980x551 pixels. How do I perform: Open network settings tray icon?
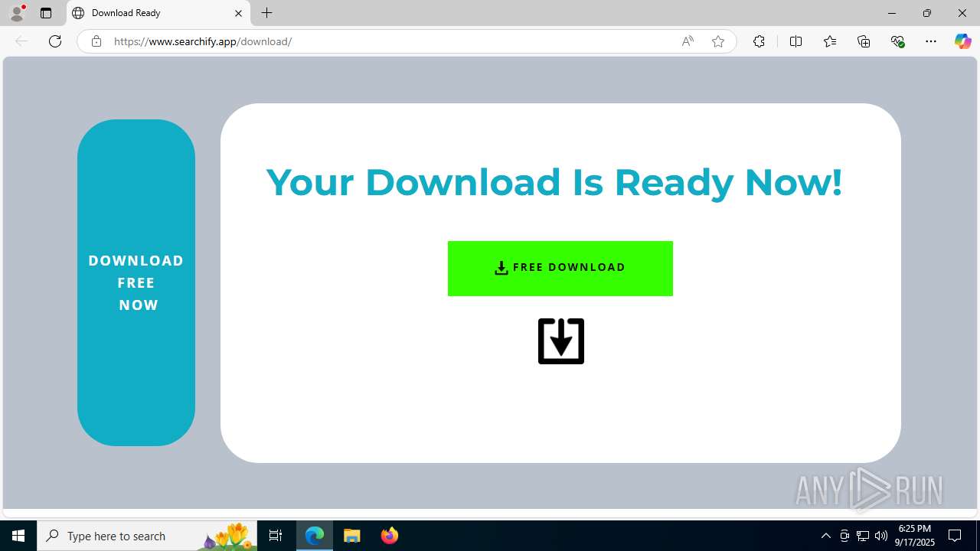[x=863, y=536]
